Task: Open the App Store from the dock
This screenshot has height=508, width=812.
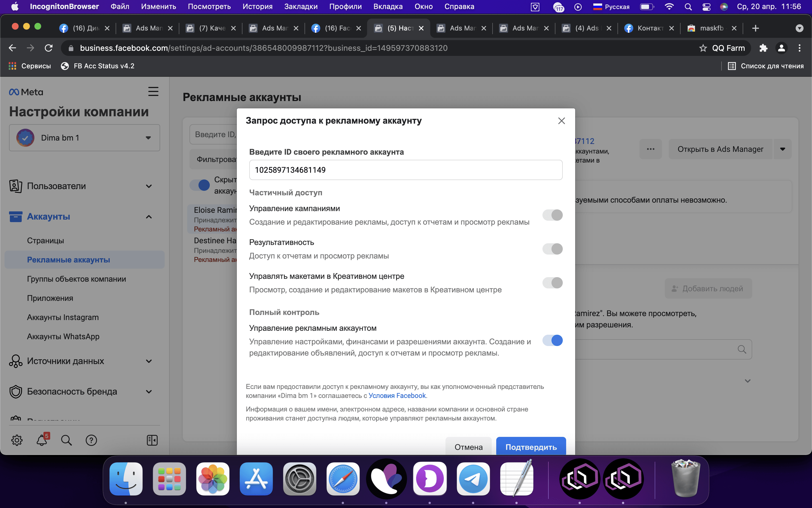Action: coord(256,479)
